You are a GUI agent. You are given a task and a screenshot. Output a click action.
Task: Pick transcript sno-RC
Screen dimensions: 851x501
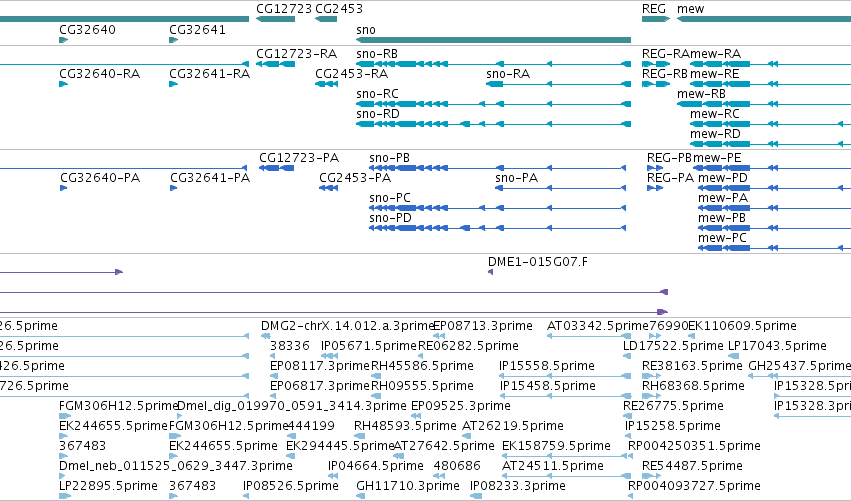click(x=377, y=94)
